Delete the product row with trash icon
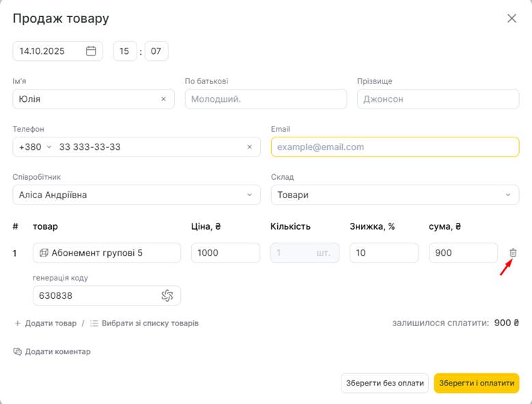 [x=513, y=253]
